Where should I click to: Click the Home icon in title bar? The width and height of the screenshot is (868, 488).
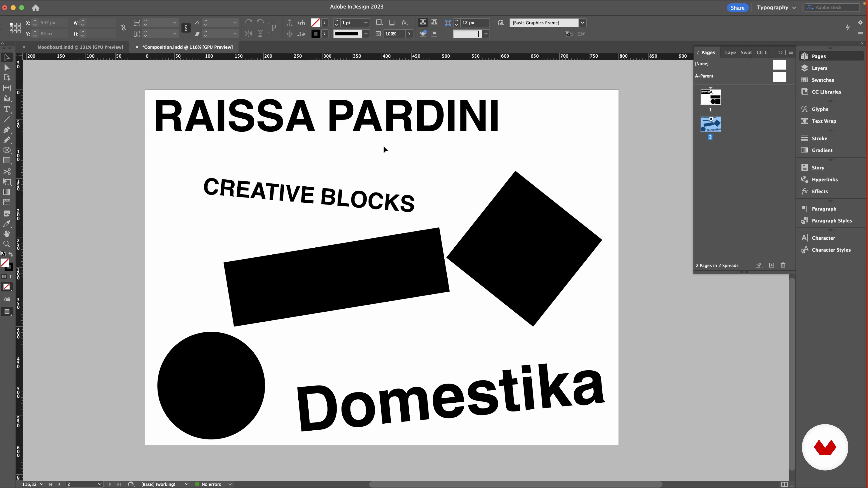pos(35,8)
